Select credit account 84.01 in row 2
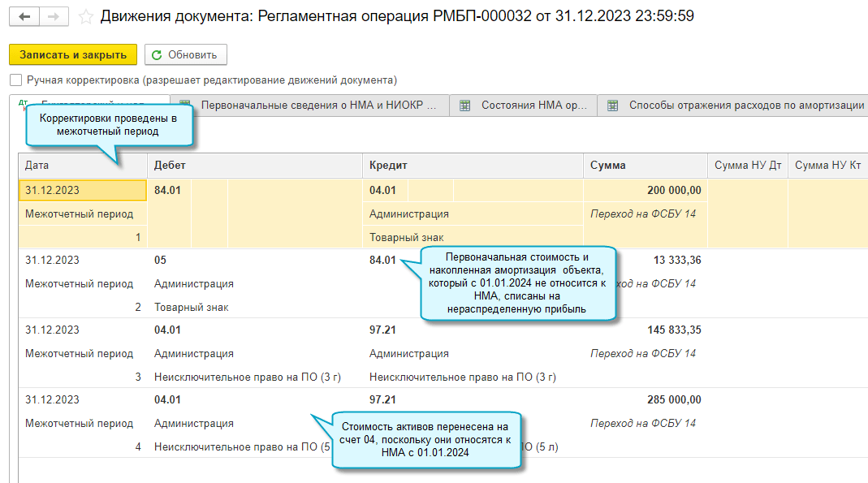 [x=383, y=260]
